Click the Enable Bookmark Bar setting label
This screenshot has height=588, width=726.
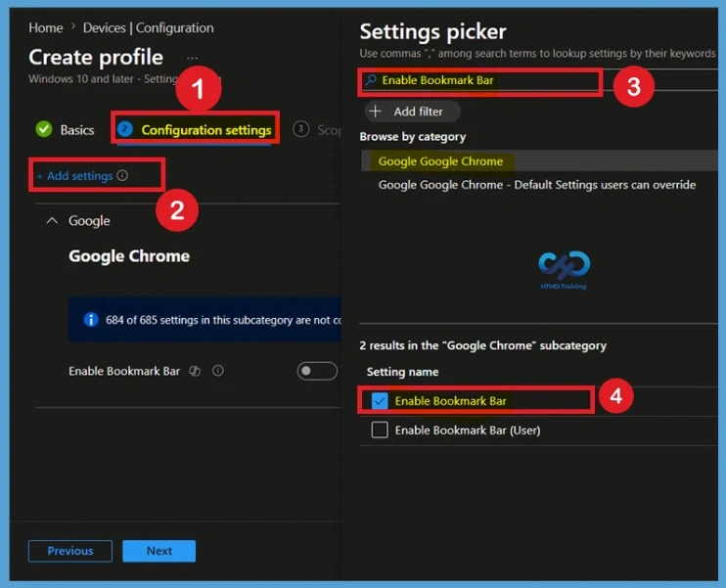pos(124,371)
